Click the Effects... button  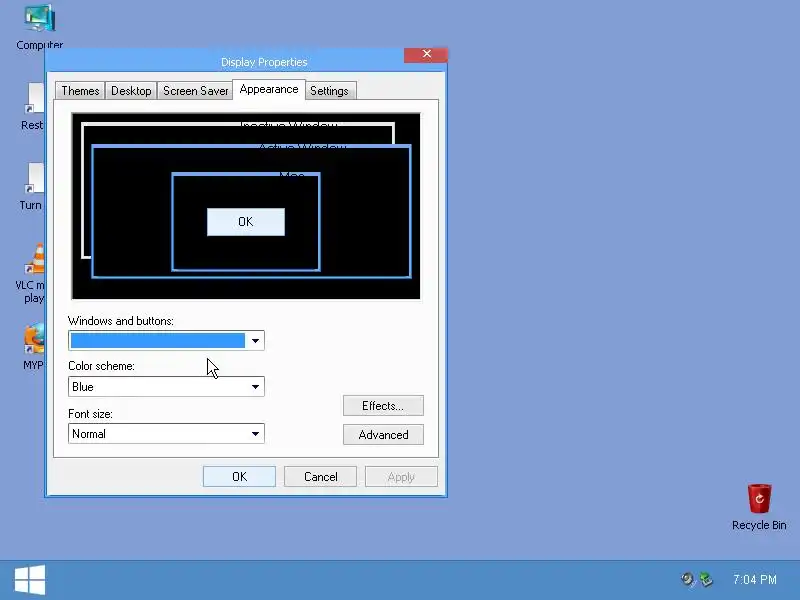(383, 406)
